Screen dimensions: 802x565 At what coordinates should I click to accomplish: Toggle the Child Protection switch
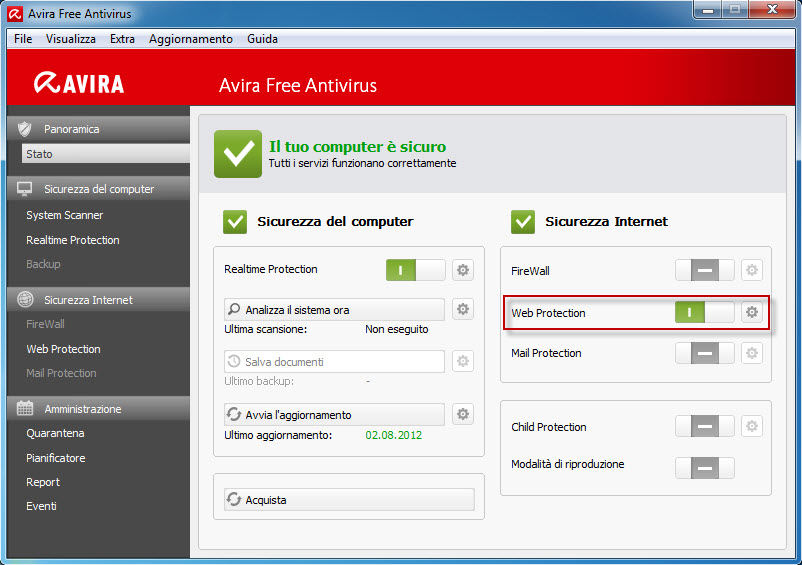[705, 426]
